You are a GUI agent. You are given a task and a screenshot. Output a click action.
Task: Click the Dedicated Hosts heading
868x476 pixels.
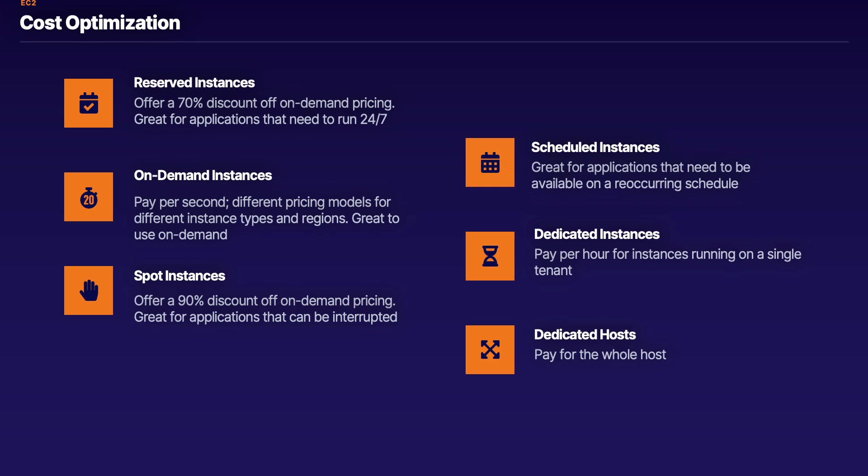point(585,335)
